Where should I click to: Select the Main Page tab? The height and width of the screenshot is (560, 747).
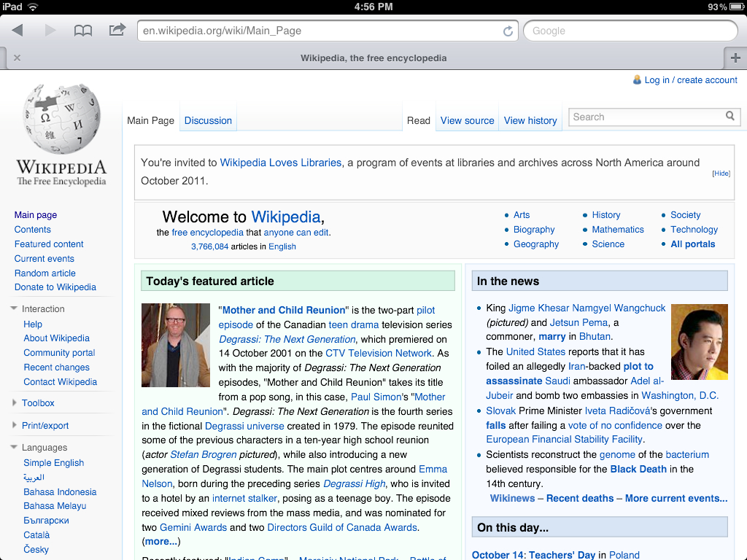point(150,120)
